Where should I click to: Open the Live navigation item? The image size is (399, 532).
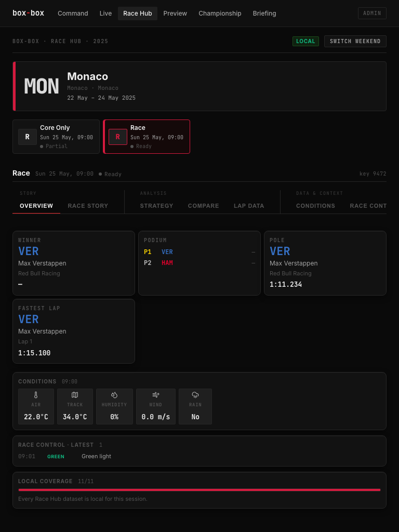105,14
